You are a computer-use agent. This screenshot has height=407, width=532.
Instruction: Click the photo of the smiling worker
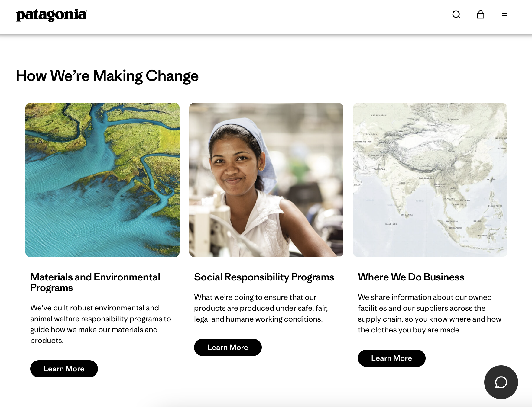click(266, 180)
